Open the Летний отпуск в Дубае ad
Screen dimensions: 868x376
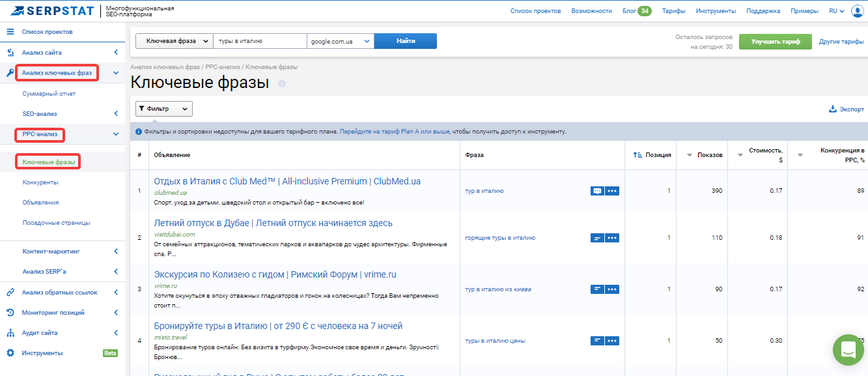(273, 223)
